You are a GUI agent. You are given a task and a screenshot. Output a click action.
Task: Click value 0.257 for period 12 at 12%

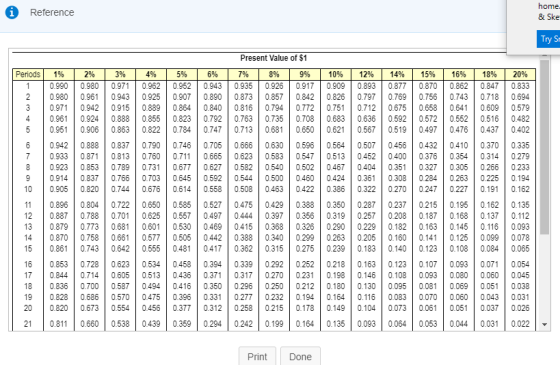pyautogui.click(x=366, y=216)
